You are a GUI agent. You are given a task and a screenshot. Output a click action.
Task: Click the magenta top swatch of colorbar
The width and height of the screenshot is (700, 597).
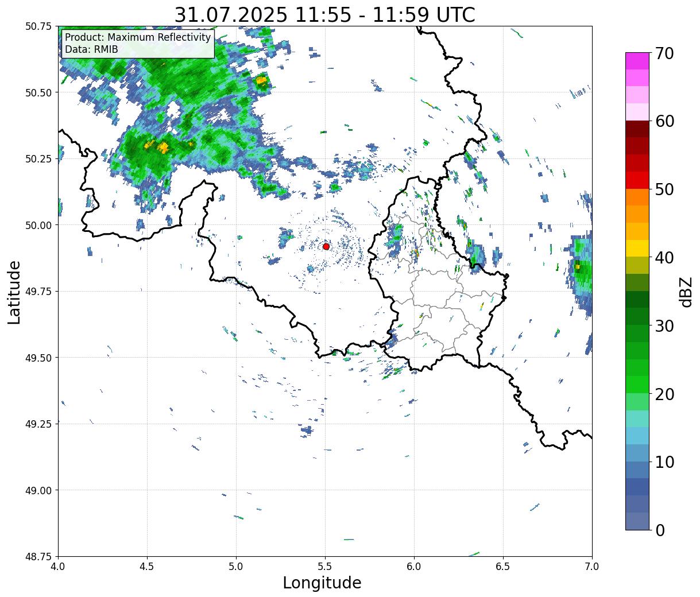point(637,61)
